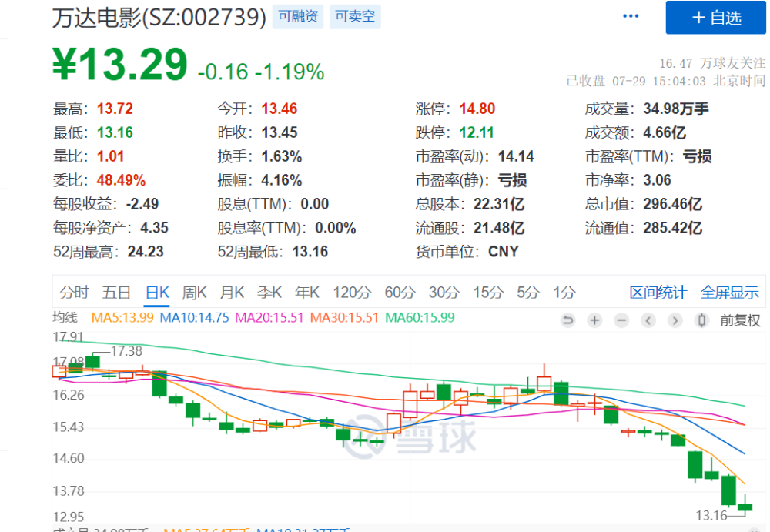The image size is (770, 532).
Task: Select the 周K chart tab
Action: [194, 293]
